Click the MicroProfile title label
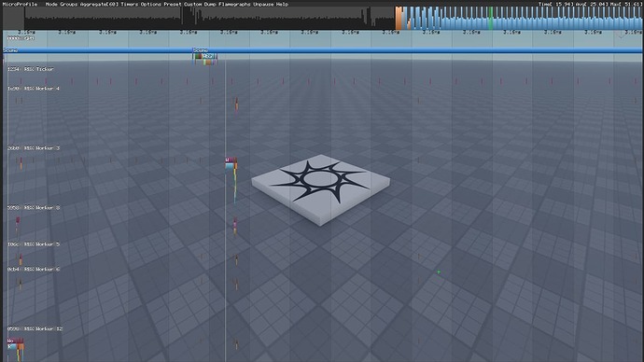Viewport: 644px width, 362px height. point(21,4)
